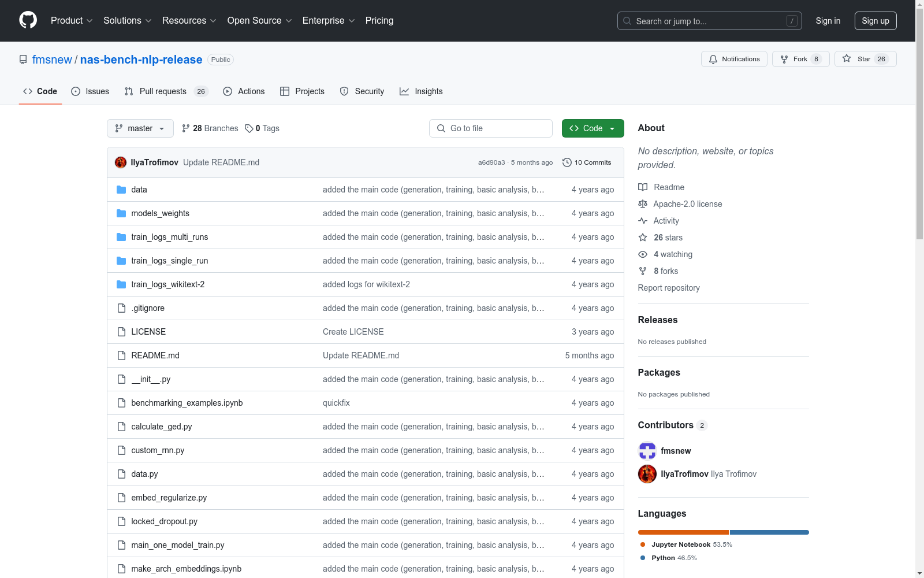Click the GitHub logo icon

point(28,20)
